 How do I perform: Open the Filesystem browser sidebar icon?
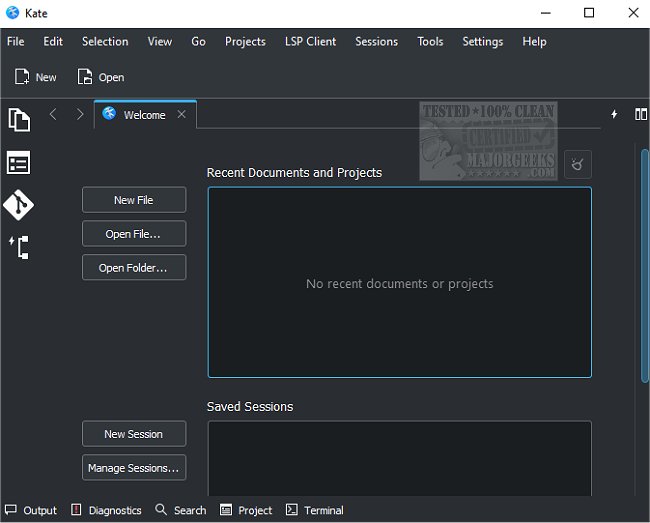click(x=19, y=163)
